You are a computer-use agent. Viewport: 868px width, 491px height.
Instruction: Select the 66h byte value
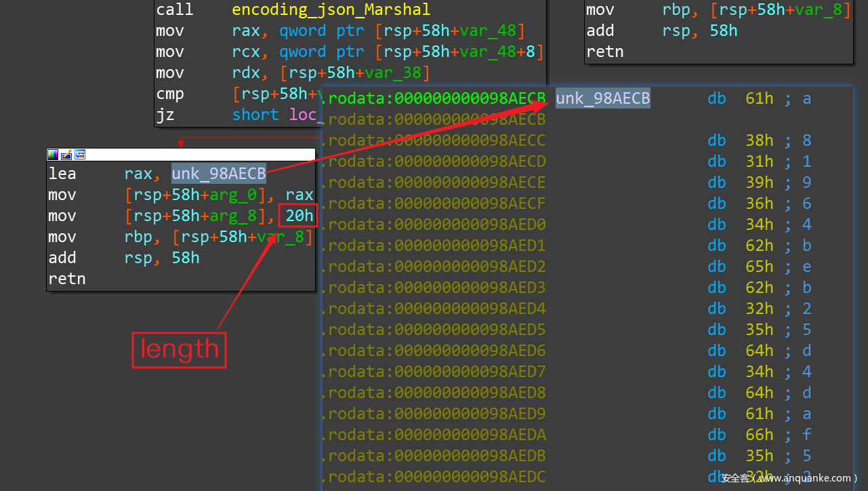click(760, 435)
